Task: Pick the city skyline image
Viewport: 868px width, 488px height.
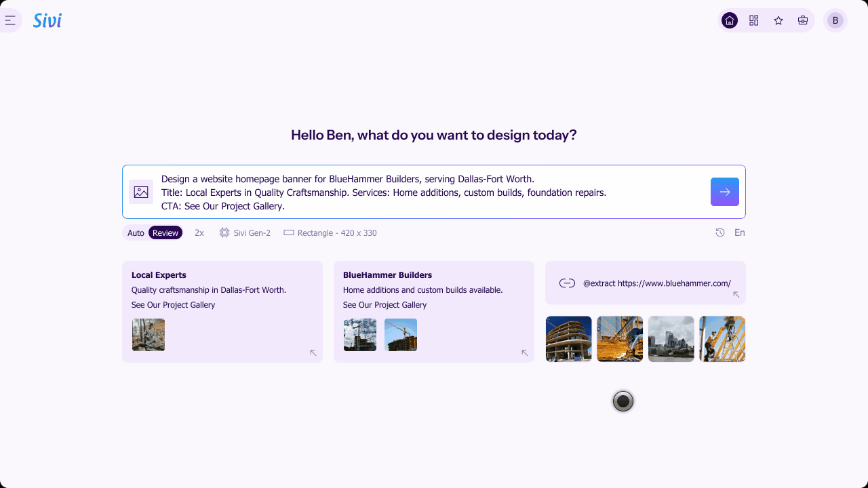Action: (x=671, y=339)
